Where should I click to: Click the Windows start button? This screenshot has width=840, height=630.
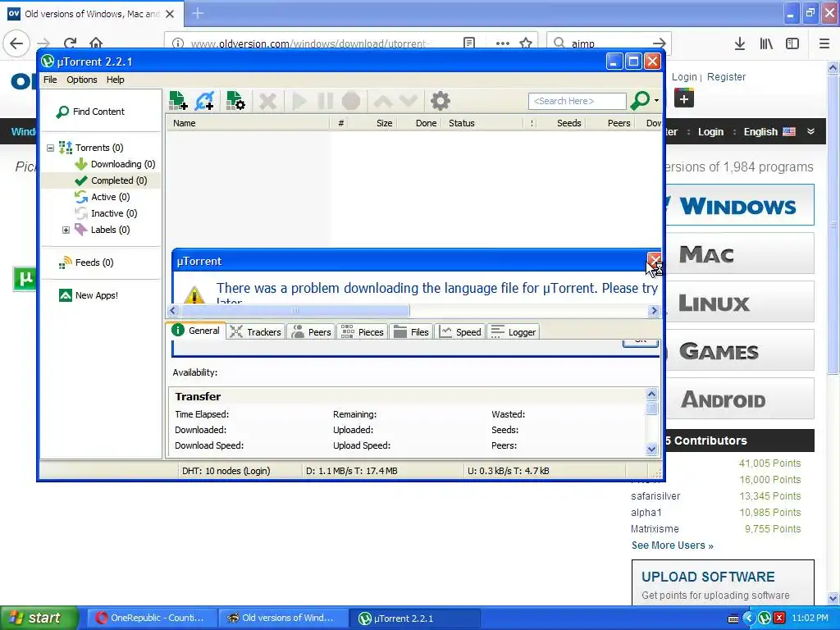point(39,618)
